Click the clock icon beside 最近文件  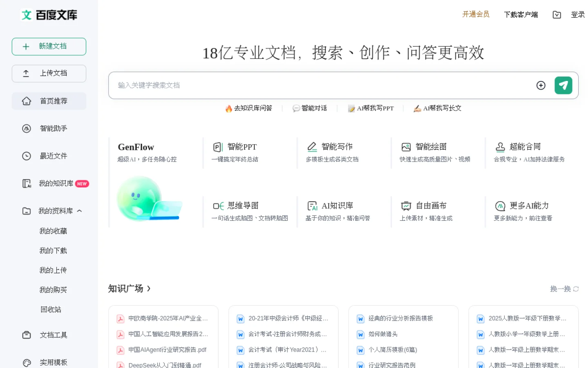(x=27, y=156)
